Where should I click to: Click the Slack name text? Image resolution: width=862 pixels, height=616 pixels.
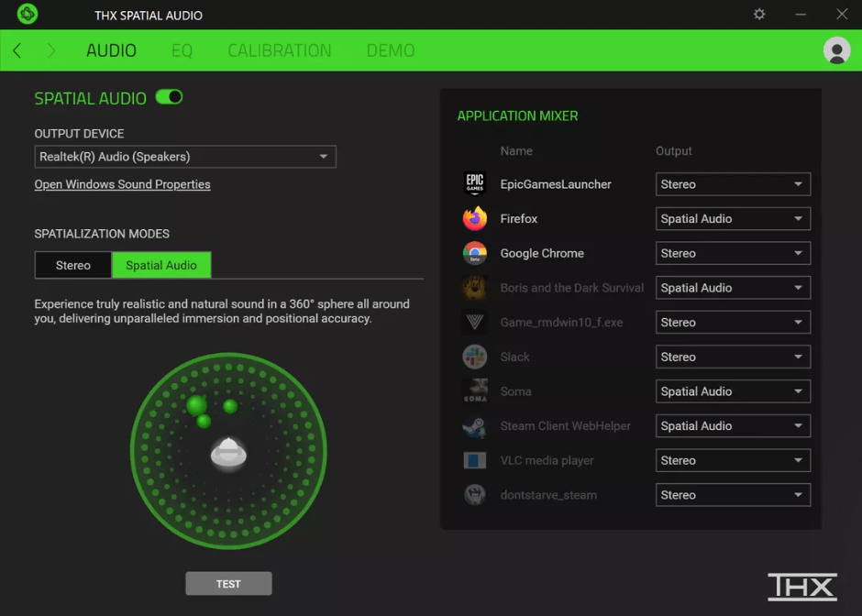[x=514, y=357]
